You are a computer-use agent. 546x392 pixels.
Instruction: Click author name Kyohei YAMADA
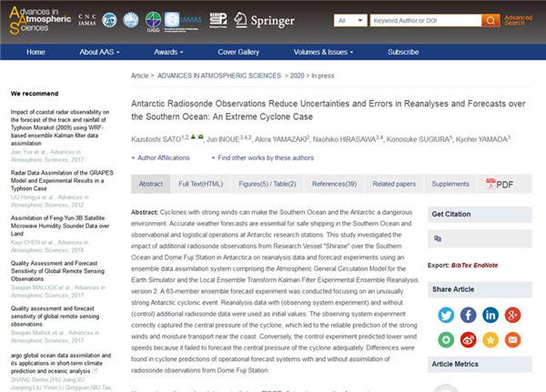coord(481,139)
